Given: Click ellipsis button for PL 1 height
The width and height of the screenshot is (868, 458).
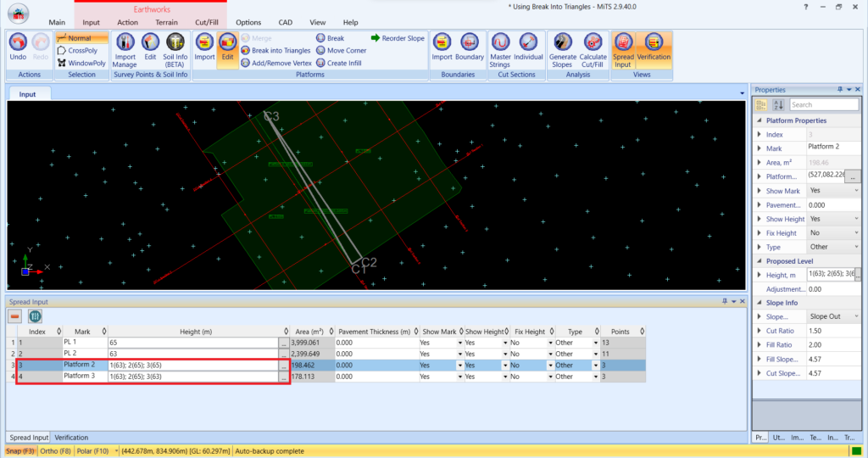Looking at the screenshot, I should (x=284, y=343).
